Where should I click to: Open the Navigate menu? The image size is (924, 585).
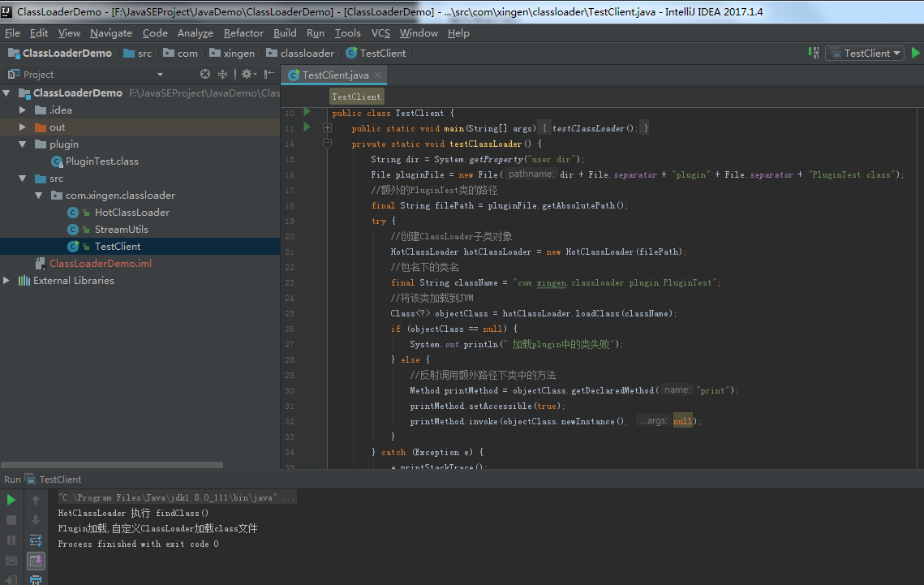pyautogui.click(x=111, y=33)
